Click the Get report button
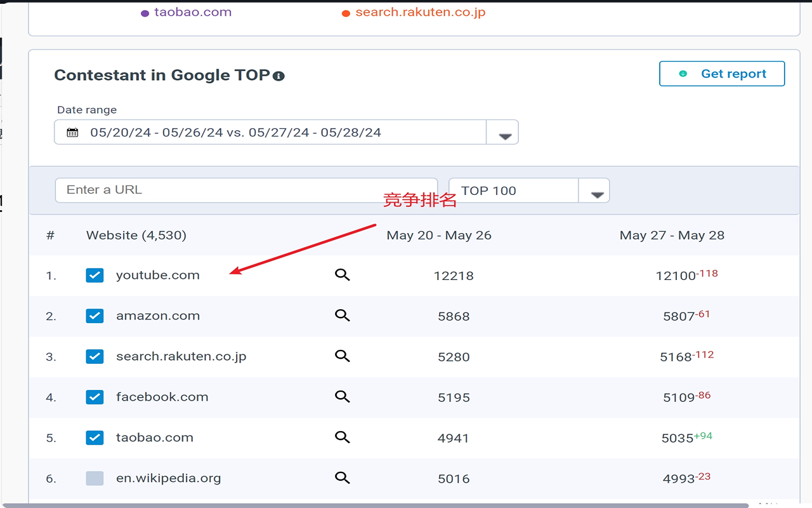The height and width of the screenshot is (508, 812). pos(722,73)
